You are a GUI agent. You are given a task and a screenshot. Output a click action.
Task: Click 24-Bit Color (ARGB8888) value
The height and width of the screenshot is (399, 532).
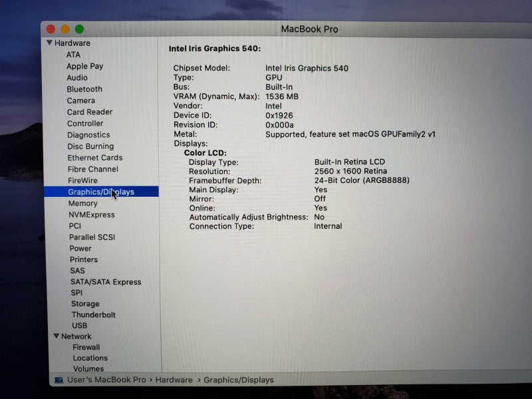tap(362, 180)
